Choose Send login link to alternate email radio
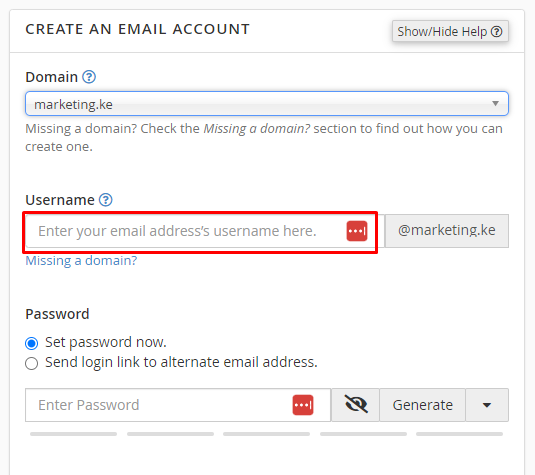Image resolution: width=535 pixels, height=475 pixels. point(31,363)
